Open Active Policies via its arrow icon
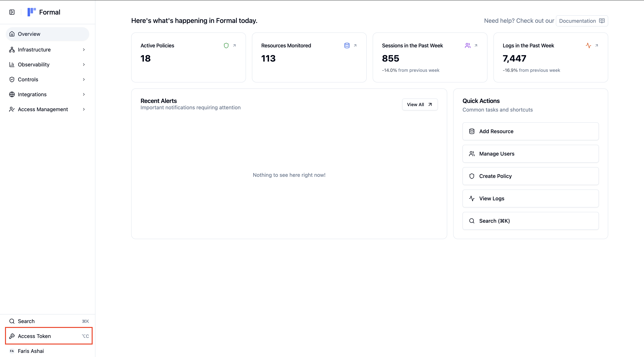 point(234,46)
